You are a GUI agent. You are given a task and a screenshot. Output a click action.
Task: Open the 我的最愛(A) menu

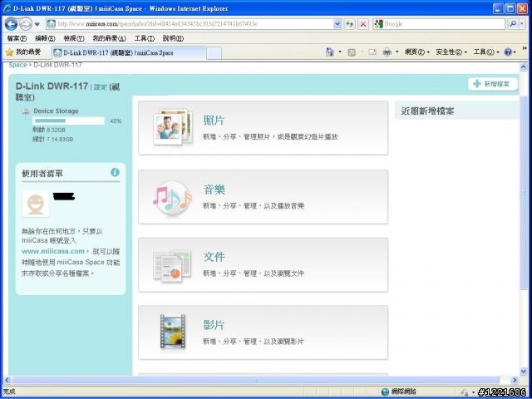pos(109,39)
